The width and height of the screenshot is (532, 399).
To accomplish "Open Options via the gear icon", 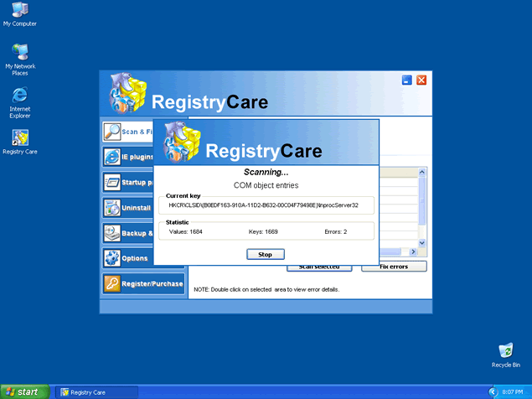I will pyautogui.click(x=112, y=258).
